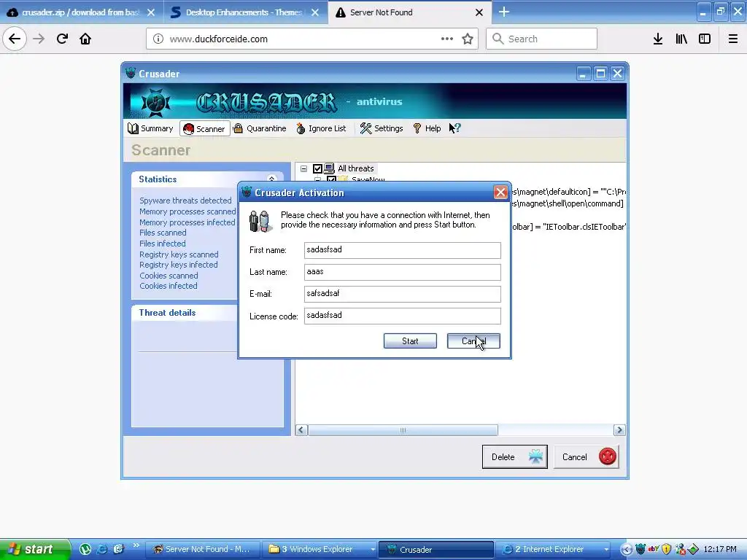The image size is (747, 560).
Task: Open the Firefox hamburger menu
Action: pos(733,39)
